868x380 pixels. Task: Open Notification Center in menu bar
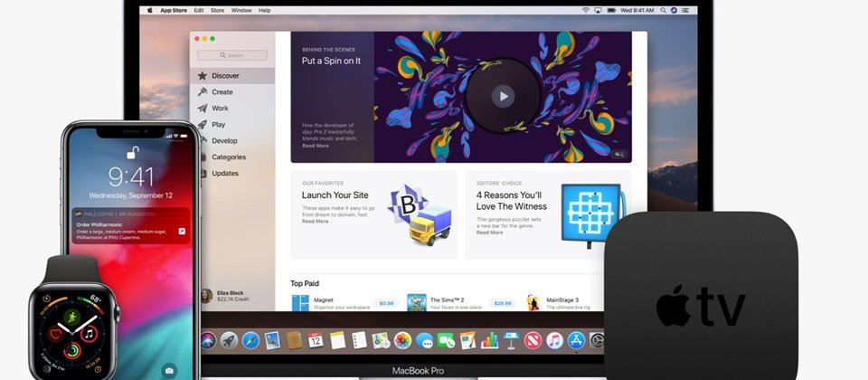[x=686, y=10]
